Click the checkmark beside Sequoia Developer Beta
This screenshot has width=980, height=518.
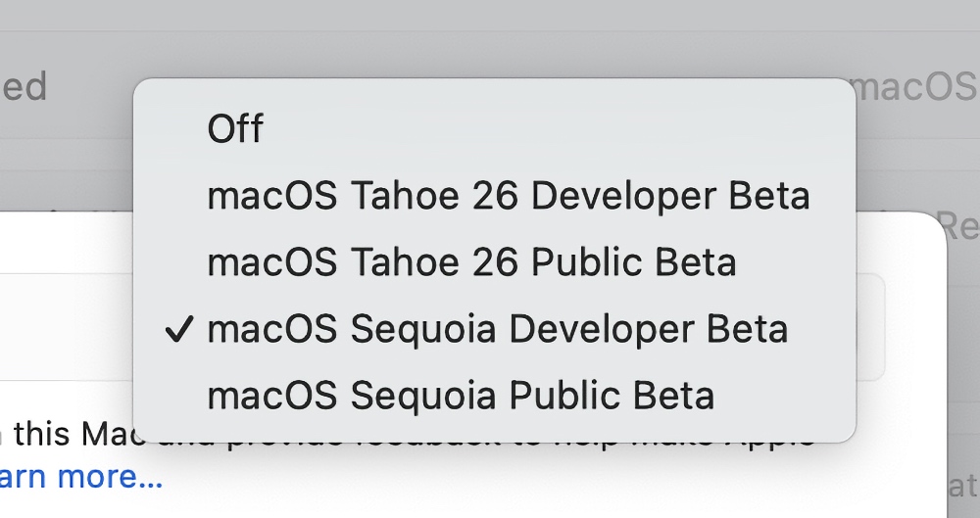pos(177,330)
